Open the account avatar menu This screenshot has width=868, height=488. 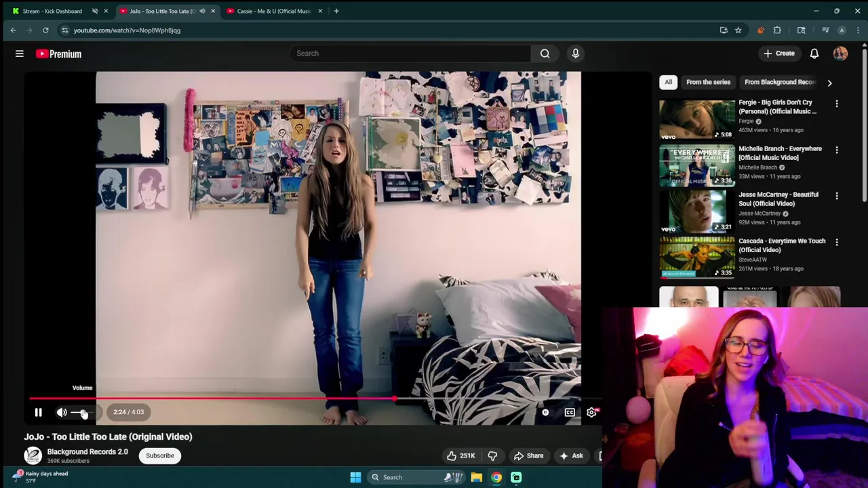pos(840,54)
